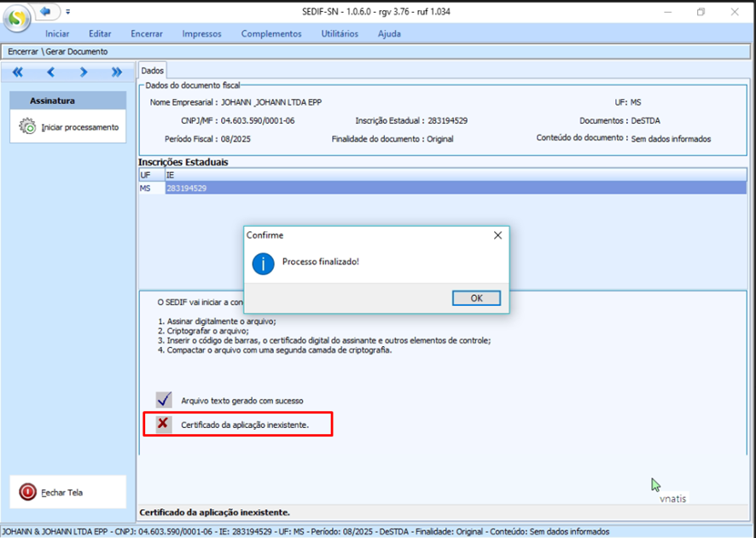
Task: Go to first record double-left arrow
Action: pos(18,72)
